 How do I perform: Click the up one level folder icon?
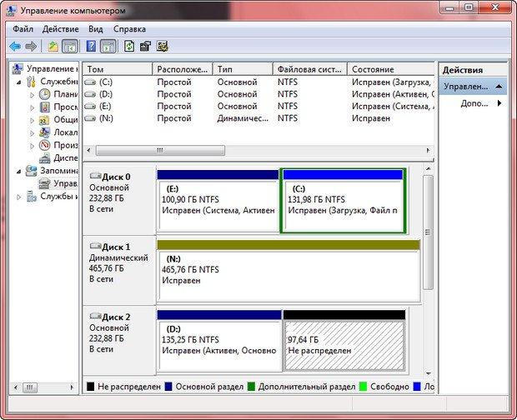53,47
